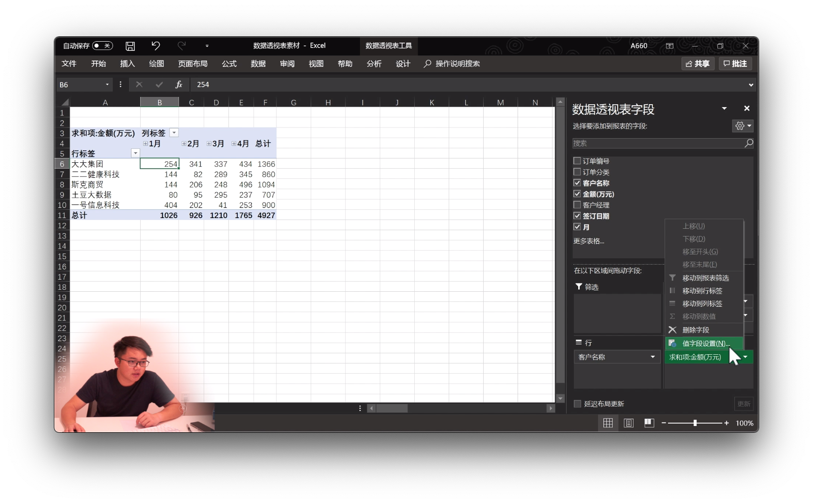This screenshot has width=813, height=504.
Task: Switch to Page Layout view icon
Action: pos(629,423)
